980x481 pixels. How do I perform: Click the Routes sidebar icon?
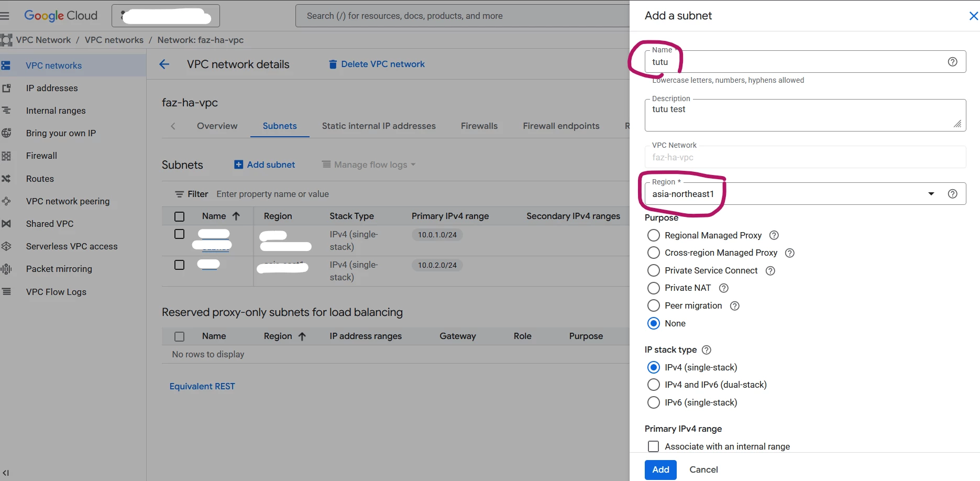tap(6, 179)
